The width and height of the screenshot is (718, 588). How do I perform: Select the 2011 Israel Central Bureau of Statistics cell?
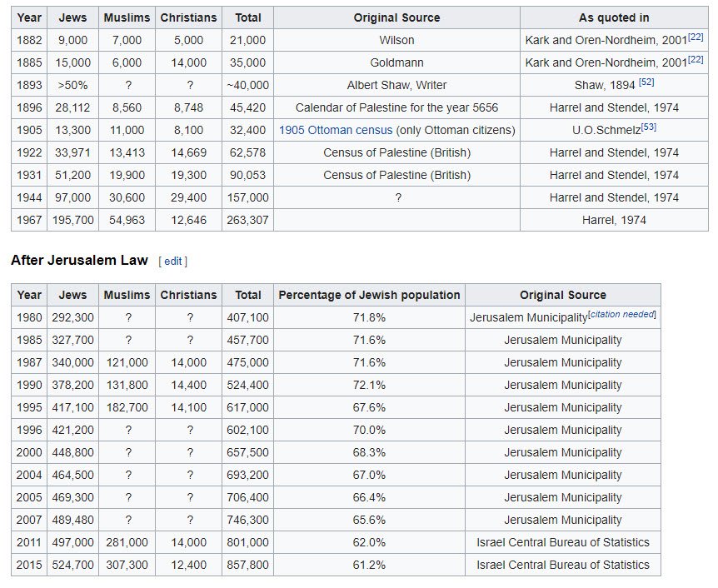563,543
